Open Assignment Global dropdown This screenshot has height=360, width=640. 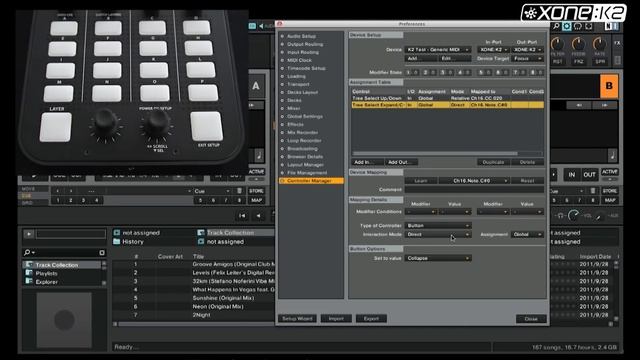[x=527, y=234]
